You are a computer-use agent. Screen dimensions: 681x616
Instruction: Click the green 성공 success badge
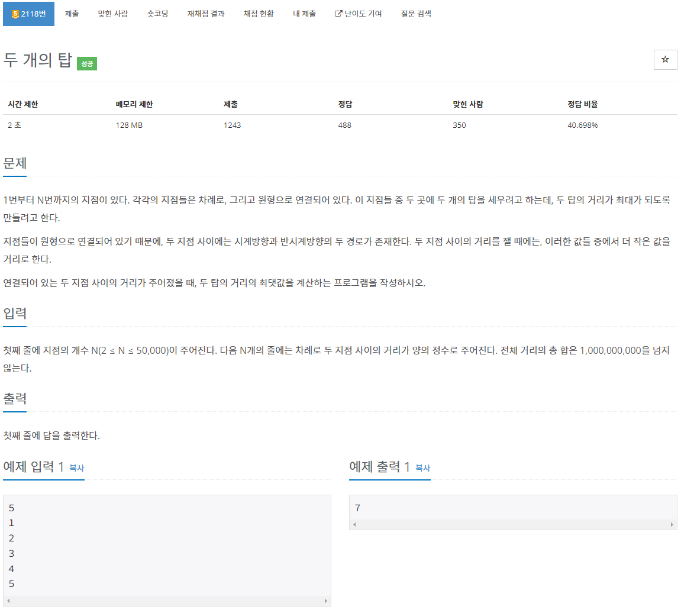pos(87,63)
